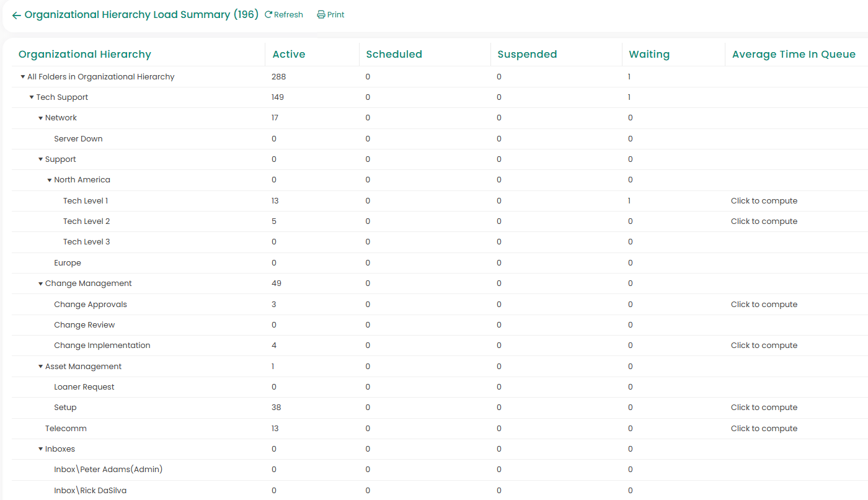Viewport: 868px width, 500px height.
Task: Collapse the Tech Support folder
Action: [x=32, y=97]
